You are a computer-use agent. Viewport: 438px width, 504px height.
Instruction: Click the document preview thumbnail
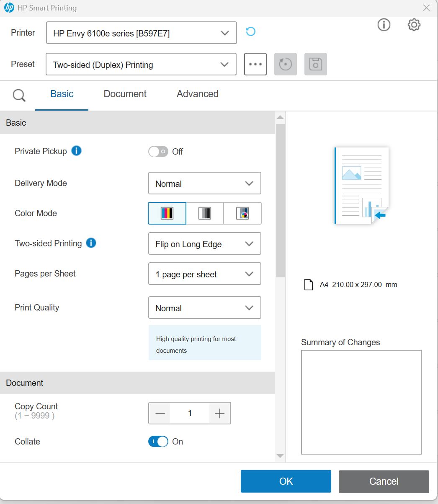coord(362,186)
